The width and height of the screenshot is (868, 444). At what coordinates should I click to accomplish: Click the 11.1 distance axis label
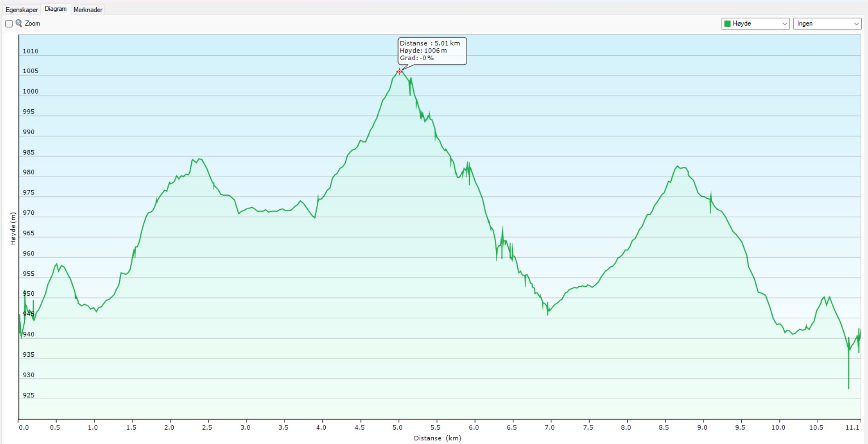point(852,427)
